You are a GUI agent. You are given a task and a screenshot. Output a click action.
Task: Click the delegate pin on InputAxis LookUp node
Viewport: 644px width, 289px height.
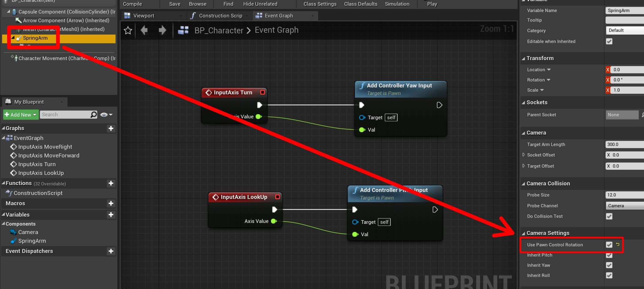pyautogui.click(x=278, y=197)
